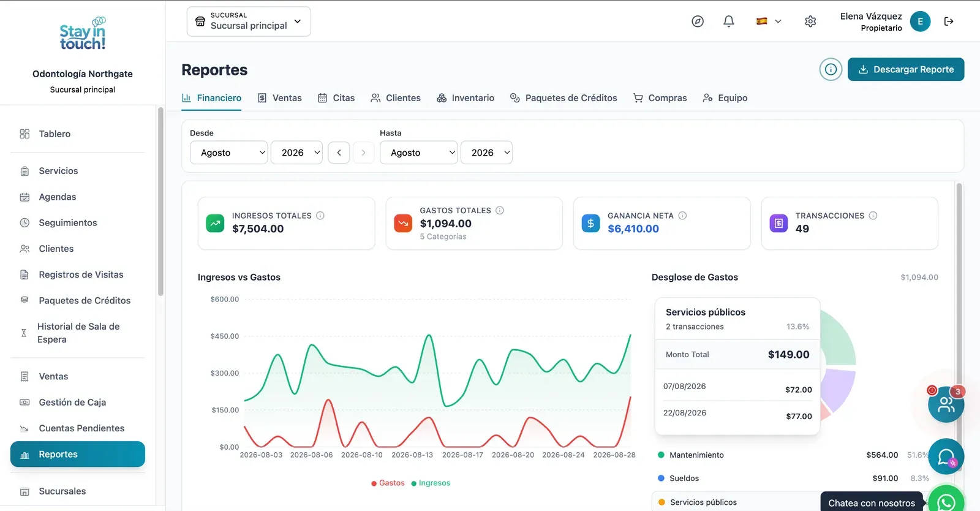Open the Sucursal principal branch selector
Image resolution: width=980 pixels, height=511 pixels.
pos(249,21)
